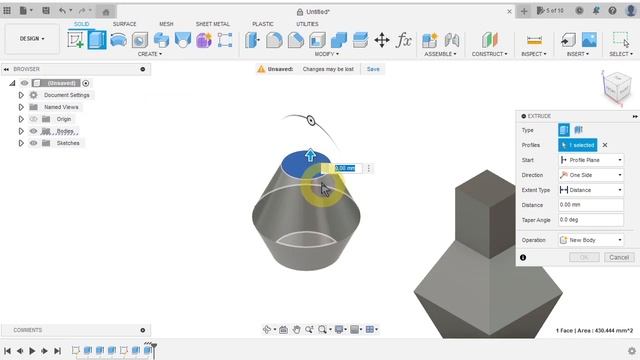The width and height of the screenshot is (640, 360).
Task: Clear the selected profiles with X
Action: coord(605,145)
